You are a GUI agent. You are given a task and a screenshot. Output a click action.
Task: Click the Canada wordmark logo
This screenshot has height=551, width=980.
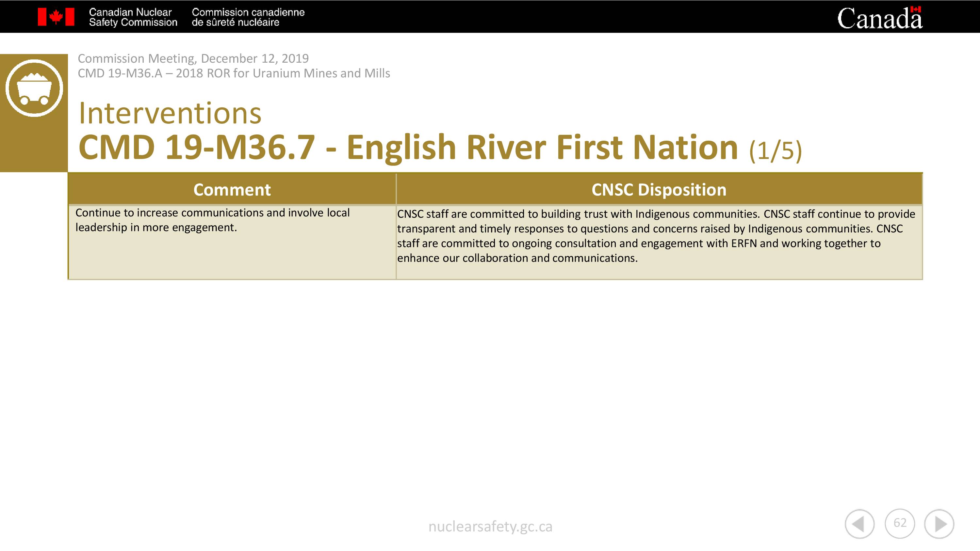(880, 18)
